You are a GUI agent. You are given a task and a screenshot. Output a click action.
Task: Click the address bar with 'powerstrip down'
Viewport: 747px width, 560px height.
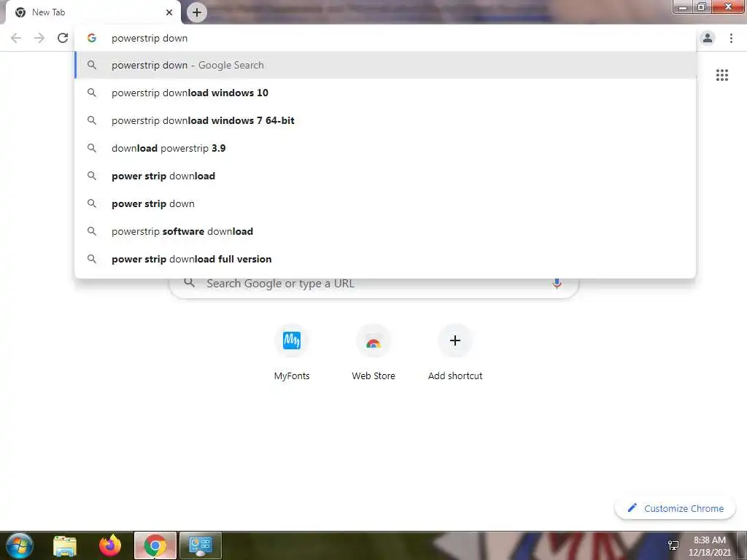point(385,38)
